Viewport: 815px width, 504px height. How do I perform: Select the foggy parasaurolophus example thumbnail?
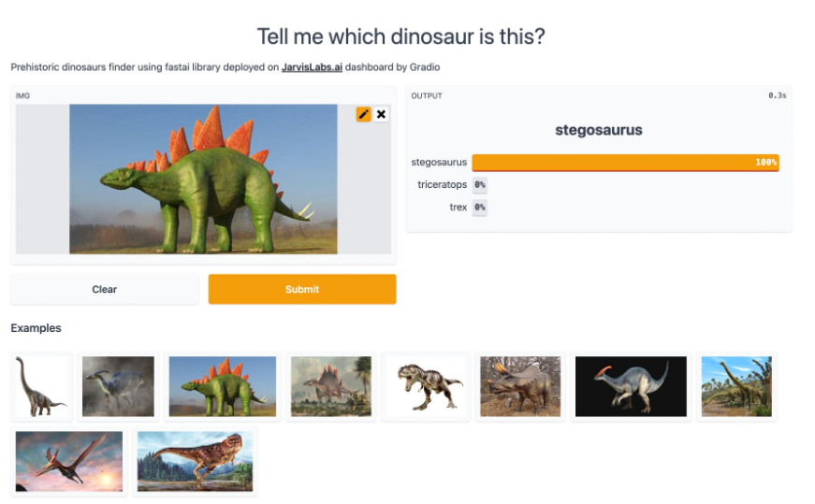(118, 386)
